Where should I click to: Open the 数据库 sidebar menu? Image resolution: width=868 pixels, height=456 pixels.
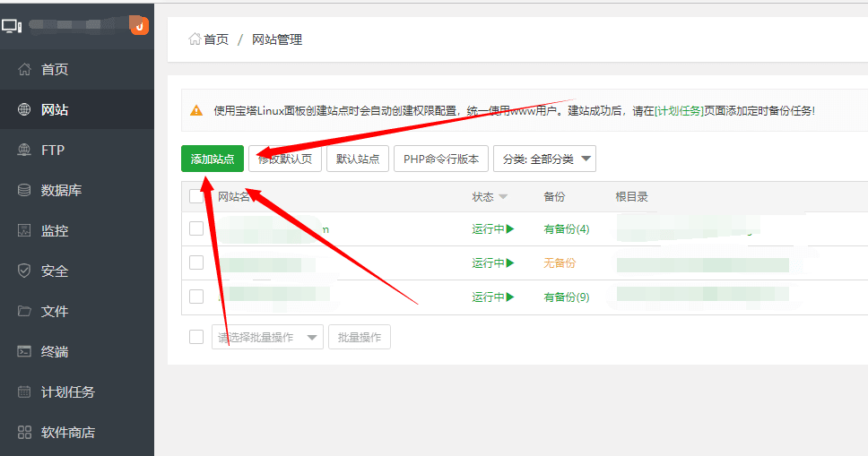(77, 190)
